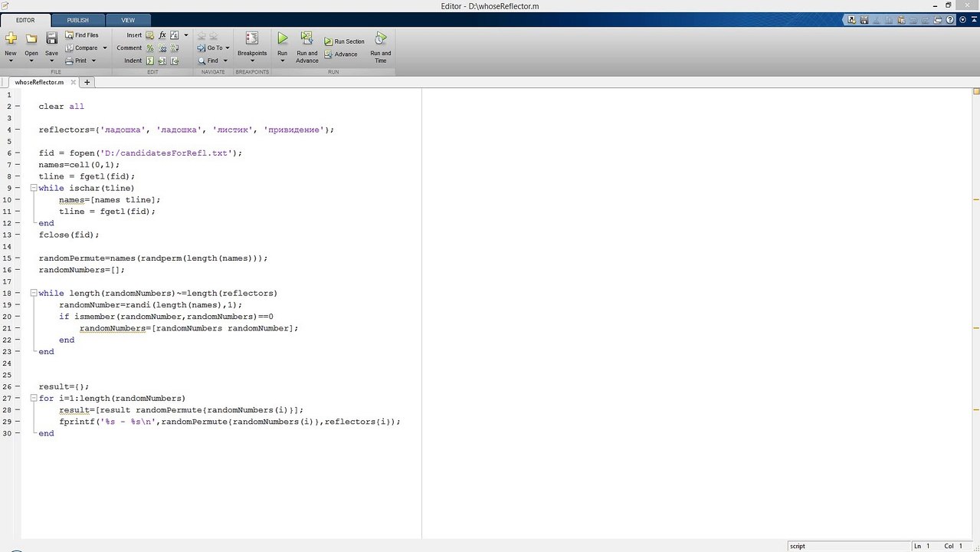The image size is (980, 552).
Task: Click the Insert function fx icon
Action: [162, 35]
